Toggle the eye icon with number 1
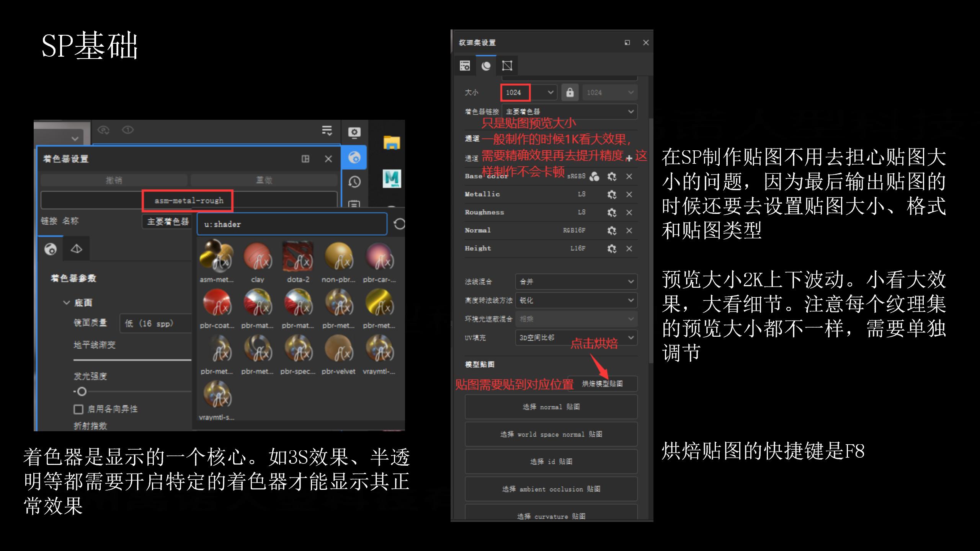 coord(128,130)
